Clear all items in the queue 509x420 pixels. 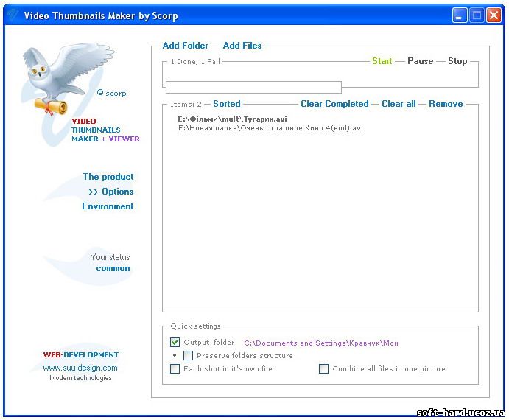coord(399,104)
